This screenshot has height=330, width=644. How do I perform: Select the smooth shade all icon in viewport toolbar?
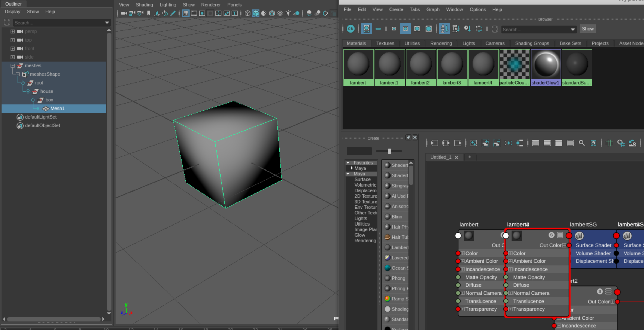[x=256, y=13]
